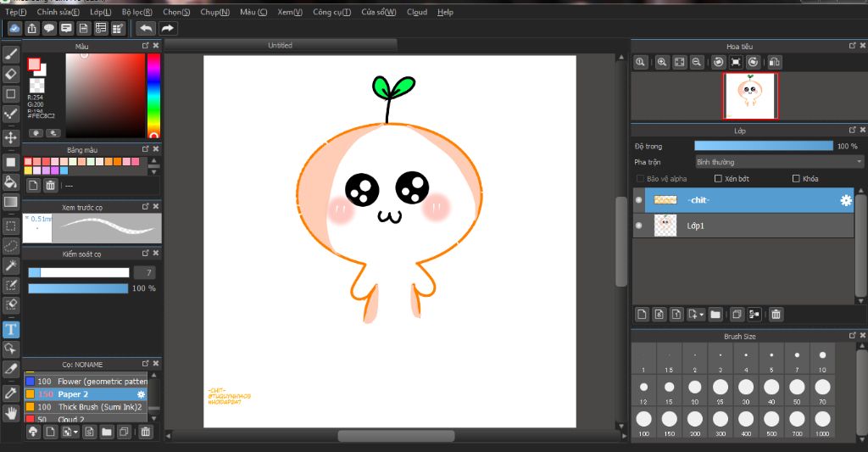Open the Help menu
The width and height of the screenshot is (868, 452).
[445, 12]
